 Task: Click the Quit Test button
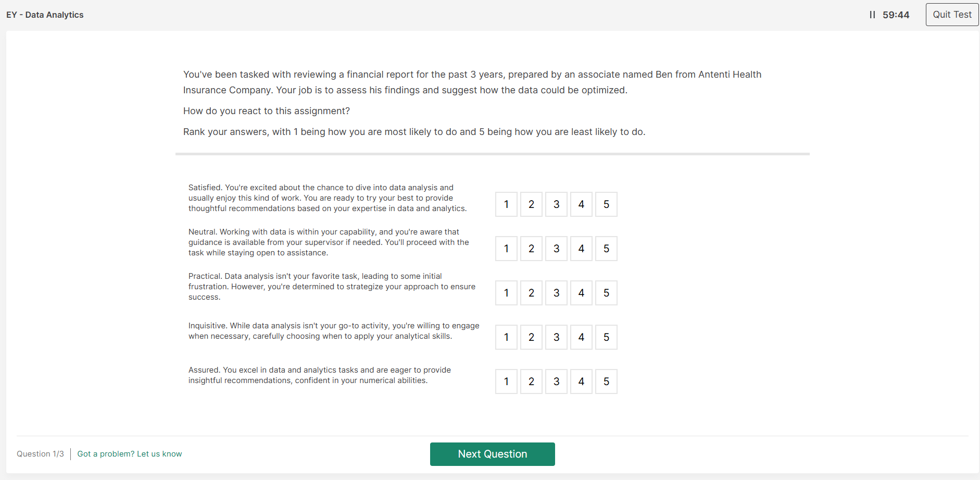[x=952, y=15]
